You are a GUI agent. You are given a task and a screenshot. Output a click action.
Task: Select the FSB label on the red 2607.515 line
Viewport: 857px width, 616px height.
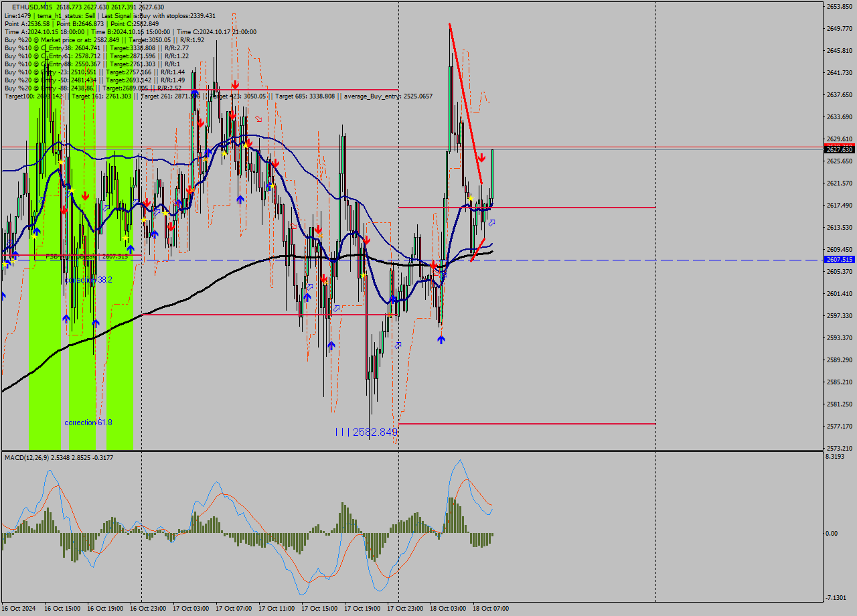(x=86, y=256)
